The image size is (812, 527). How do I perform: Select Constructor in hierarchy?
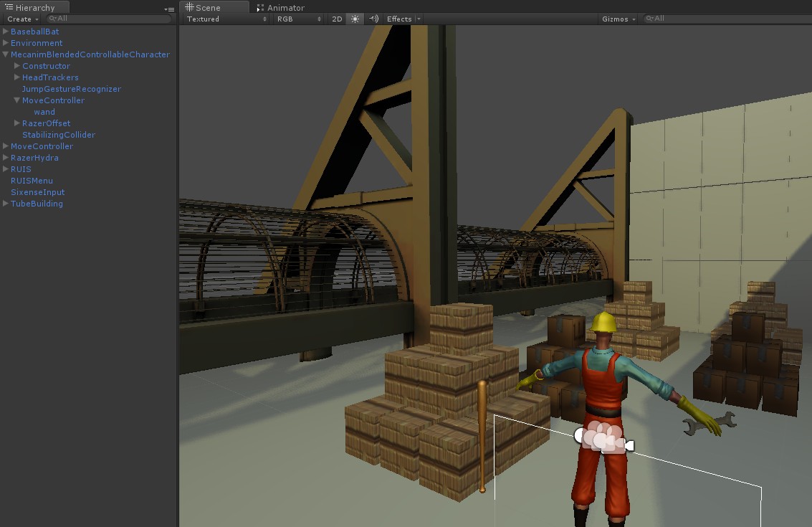click(46, 66)
